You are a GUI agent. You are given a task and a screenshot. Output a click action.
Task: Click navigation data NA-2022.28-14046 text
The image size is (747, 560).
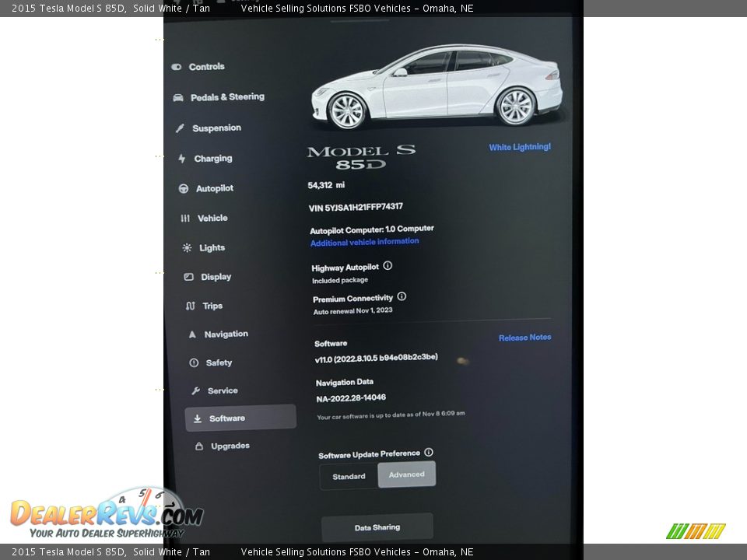click(x=351, y=398)
